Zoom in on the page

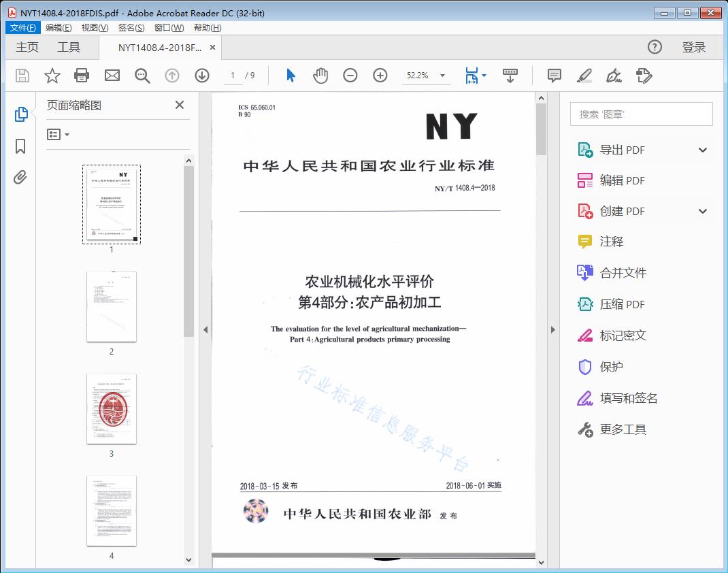[380, 76]
